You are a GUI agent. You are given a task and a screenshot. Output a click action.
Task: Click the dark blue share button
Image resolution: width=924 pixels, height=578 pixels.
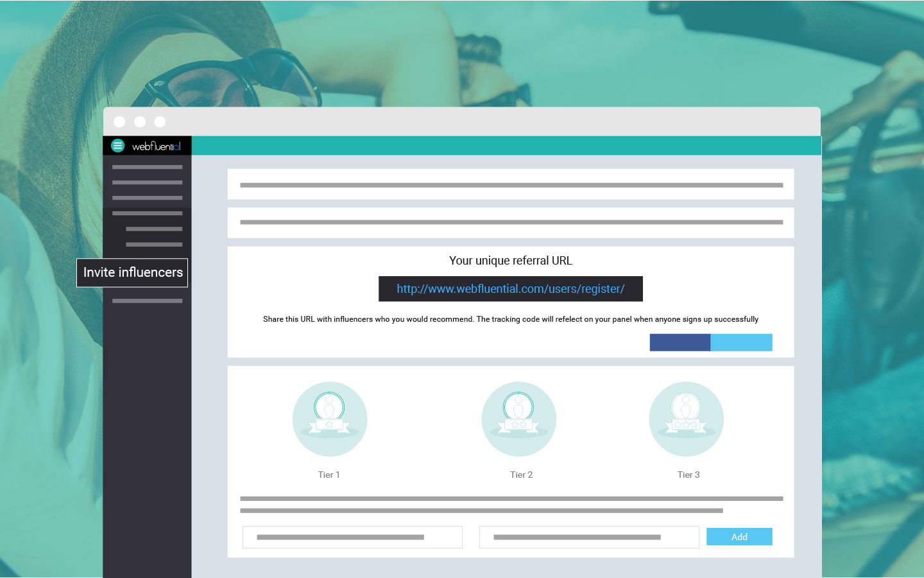(680, 342)
